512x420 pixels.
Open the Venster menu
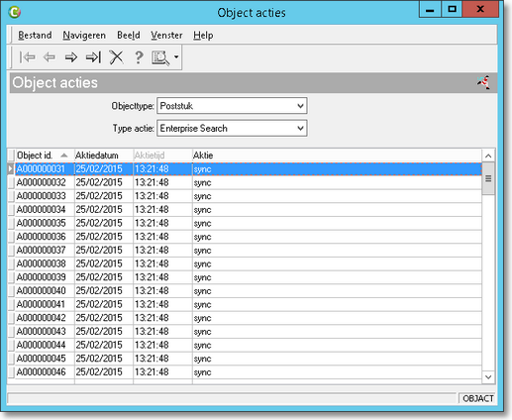coord(166,35)
